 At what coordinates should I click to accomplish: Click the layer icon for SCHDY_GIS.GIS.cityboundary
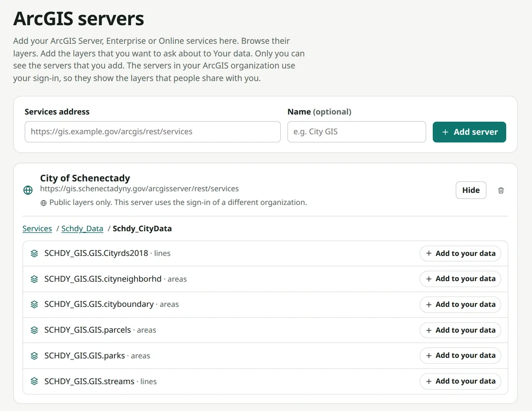pos(34,304)
